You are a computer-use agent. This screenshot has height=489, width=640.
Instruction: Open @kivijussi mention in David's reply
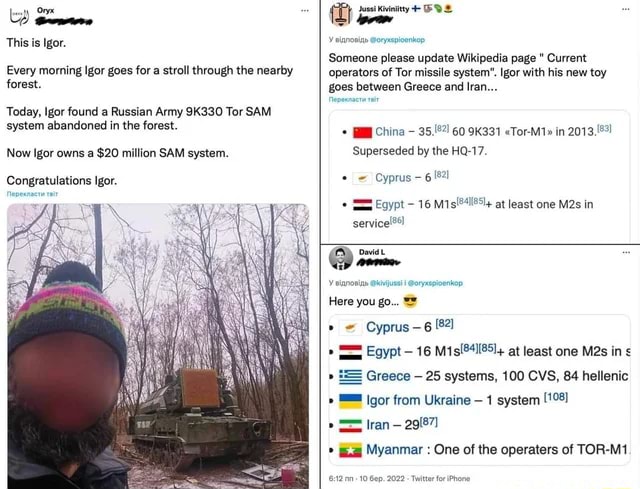(x=387, y=283)
